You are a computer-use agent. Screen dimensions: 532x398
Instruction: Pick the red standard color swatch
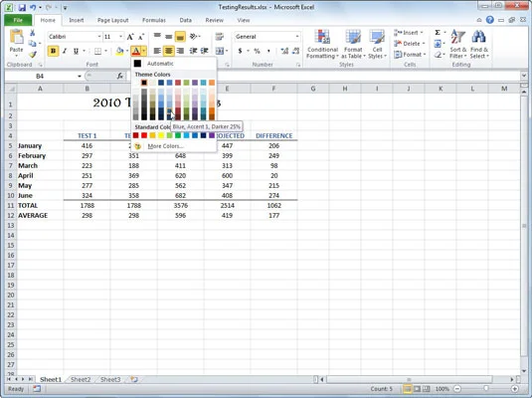[x=144, y=135]
